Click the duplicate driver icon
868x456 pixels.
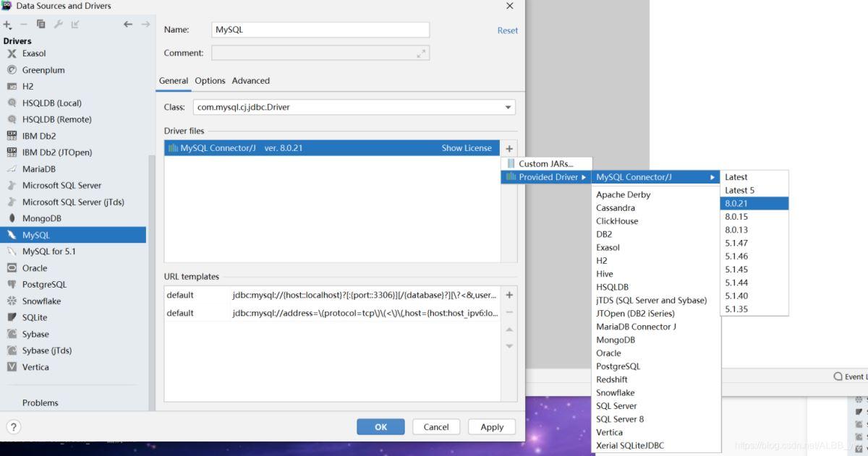click(x=41, y=25)
